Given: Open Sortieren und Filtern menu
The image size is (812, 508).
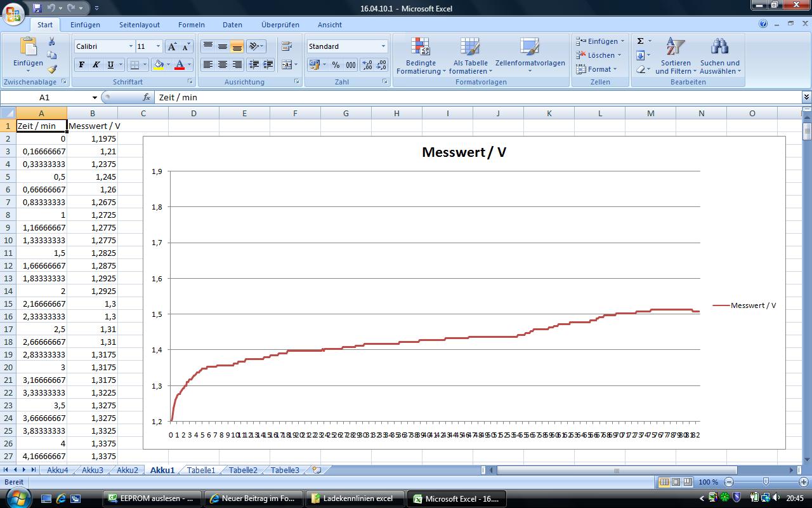Looking at the screenshot, I should 676,56.
